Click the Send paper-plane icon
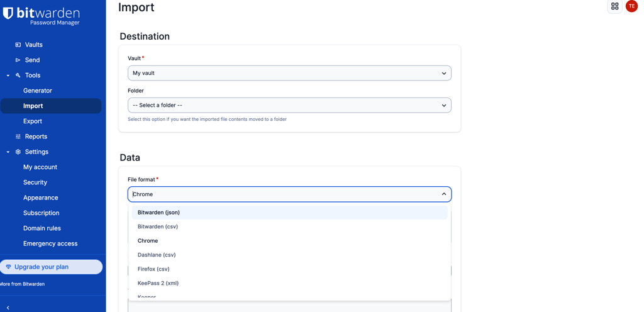The width and height of the screenshot is (644, 312). click(18, 60)
